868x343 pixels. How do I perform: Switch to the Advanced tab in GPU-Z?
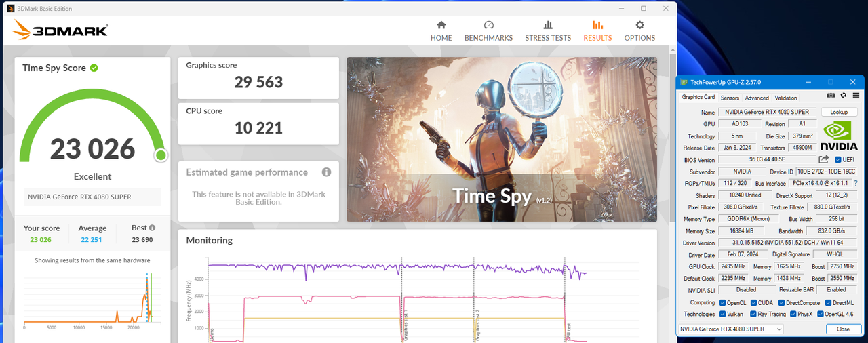[757, 98]
